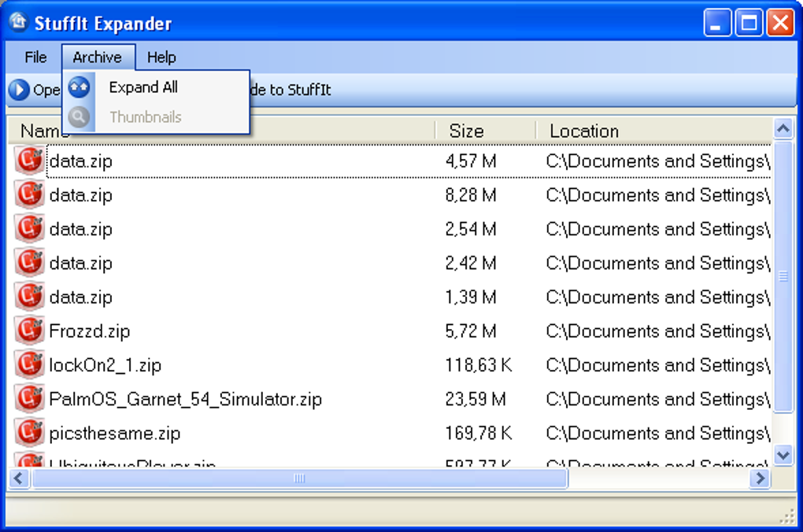This screenshot has width=803, height=532.
Task: Select the data.zip file name sized 2,42 M
Action: (x=81, y=263)
